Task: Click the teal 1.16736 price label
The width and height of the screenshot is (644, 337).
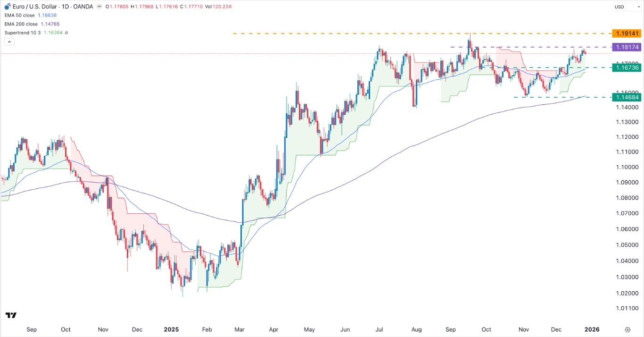Action: (627, 68)
